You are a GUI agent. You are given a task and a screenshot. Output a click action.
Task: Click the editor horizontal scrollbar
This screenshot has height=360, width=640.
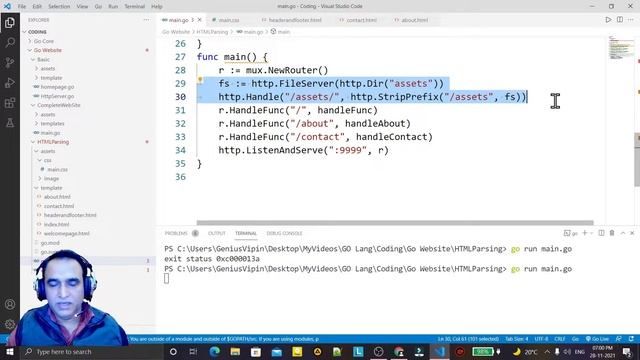click(395, 223)
